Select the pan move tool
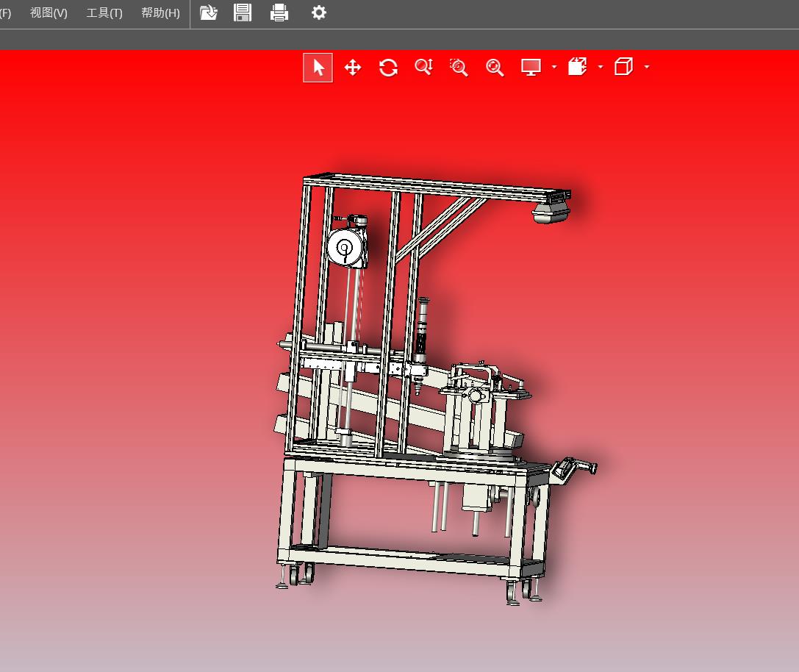 pos(353,68)
